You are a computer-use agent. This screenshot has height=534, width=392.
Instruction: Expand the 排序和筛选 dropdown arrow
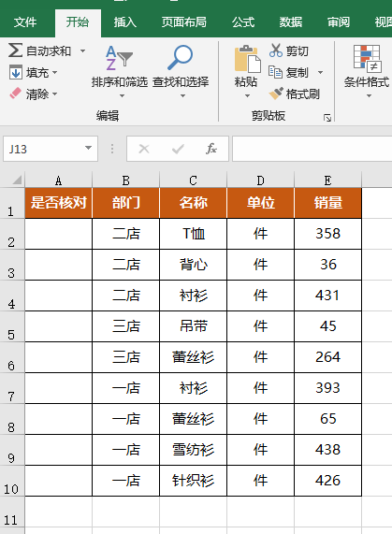[122, 96]
